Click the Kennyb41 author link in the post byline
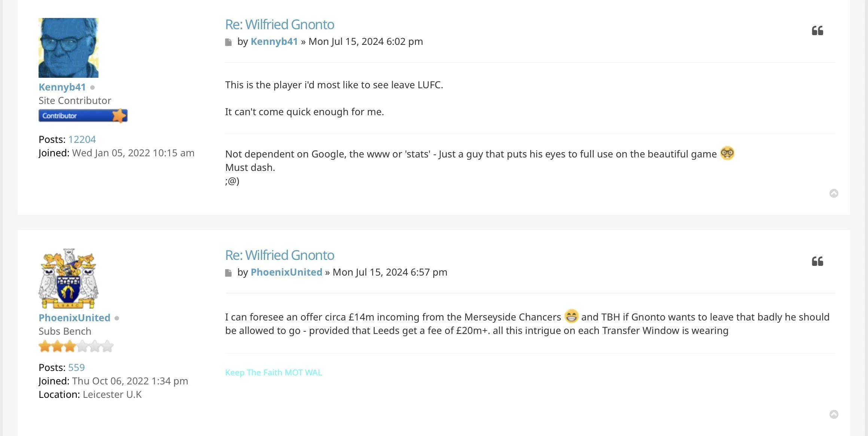 [274, 42]
